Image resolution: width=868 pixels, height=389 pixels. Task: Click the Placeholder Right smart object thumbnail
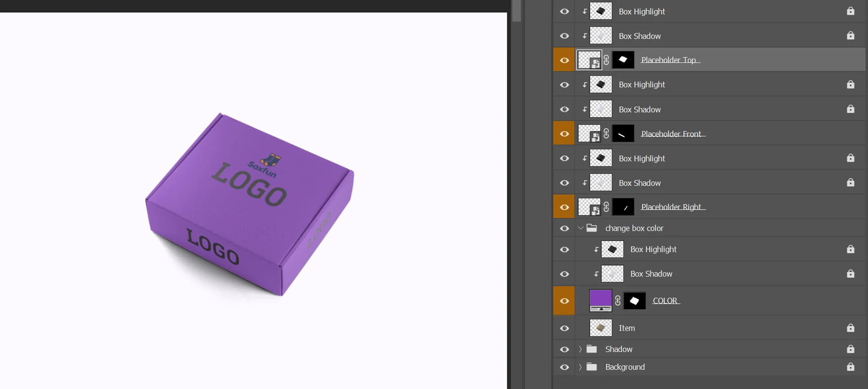point(589,207)
